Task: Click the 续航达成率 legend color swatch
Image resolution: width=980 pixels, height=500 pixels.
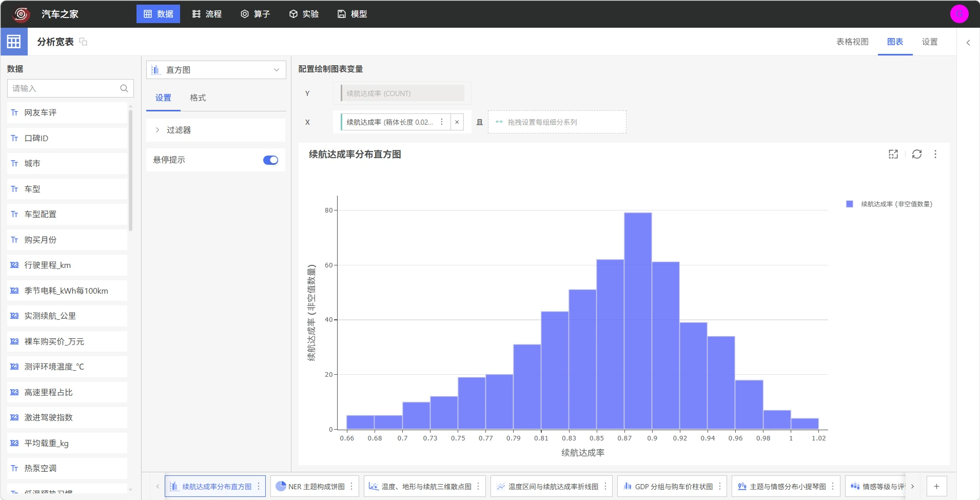Action: click(850, 204)
